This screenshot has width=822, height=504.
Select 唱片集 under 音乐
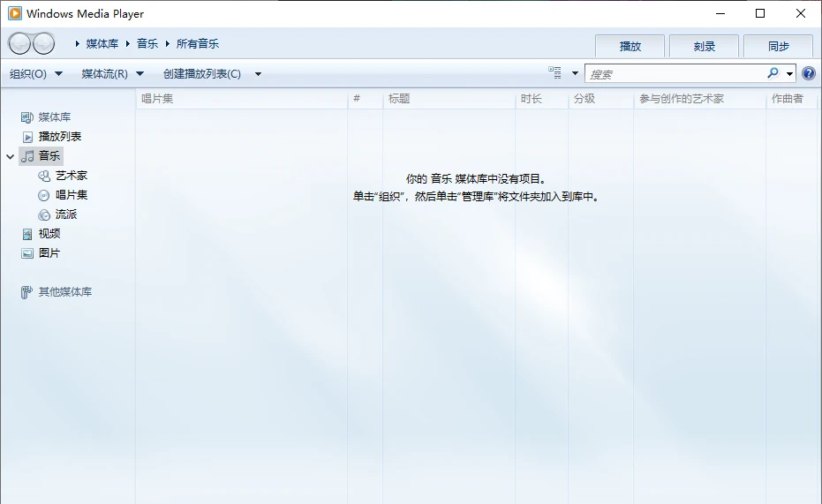pos(72,195)
